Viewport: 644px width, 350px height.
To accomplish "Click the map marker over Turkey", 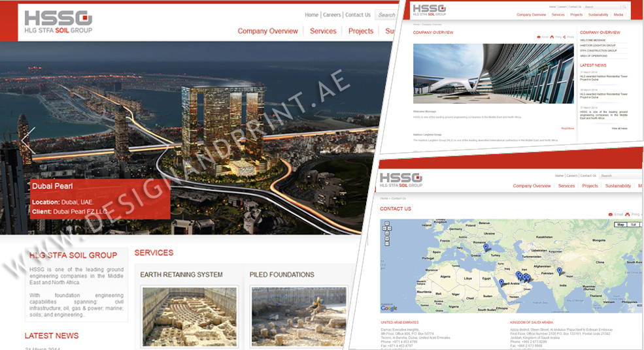I will pos(486,247).
